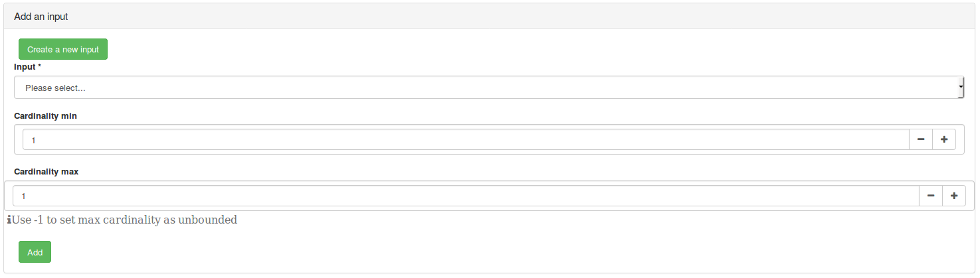The width and height of the screenshot is (980, 278).
Task: Focus the Cardinality max number field
Action: pos(465,196)
